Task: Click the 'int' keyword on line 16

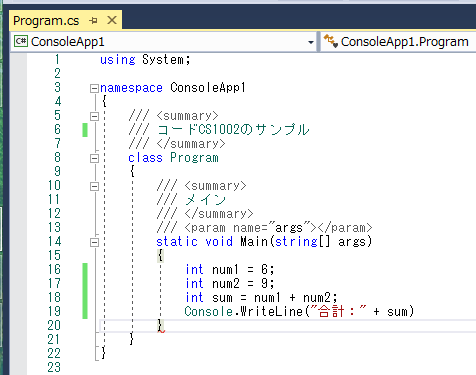Action: pyautogui.click(x=194, y=269)
